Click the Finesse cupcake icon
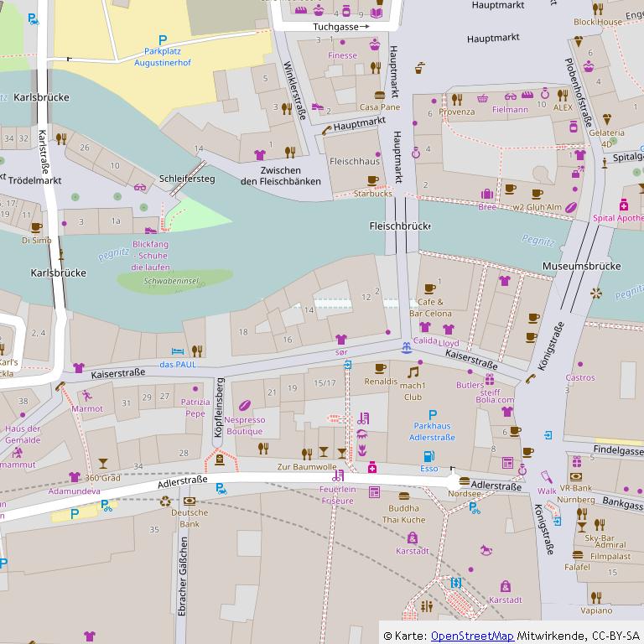This screenshot has width=644, height=644. pos(374,44)
